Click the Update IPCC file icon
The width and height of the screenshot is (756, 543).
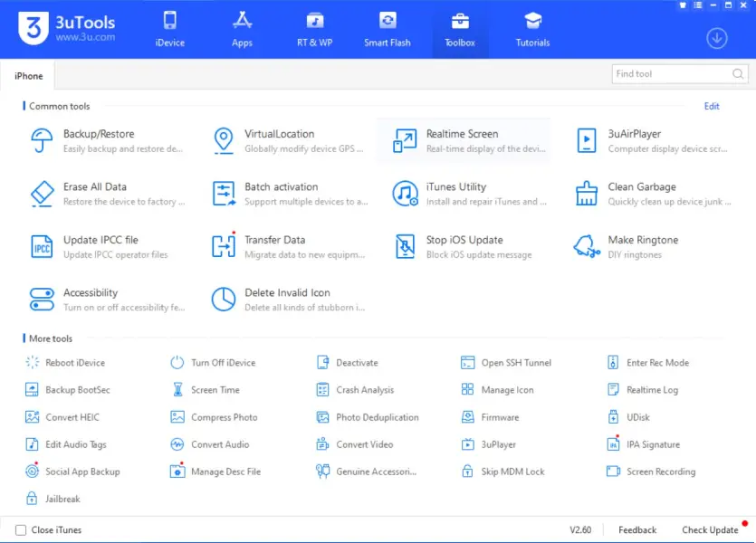pos(42,247)
